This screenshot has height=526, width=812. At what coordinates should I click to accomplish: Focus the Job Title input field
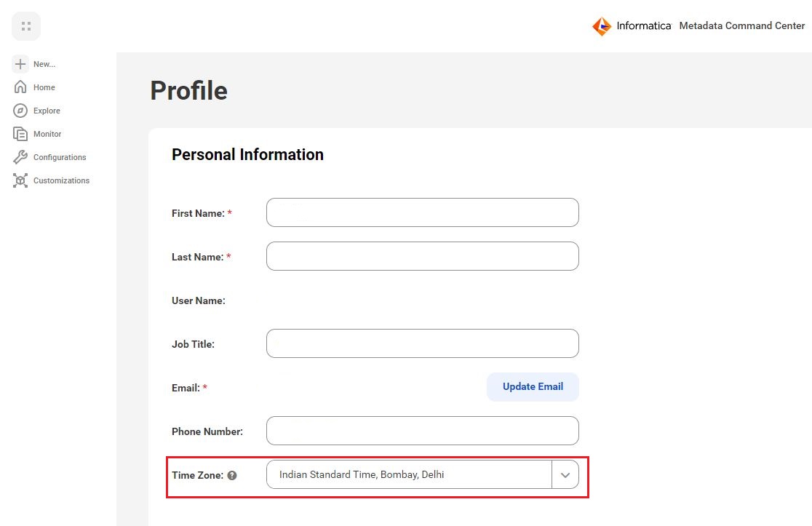[x=423, y=343]
